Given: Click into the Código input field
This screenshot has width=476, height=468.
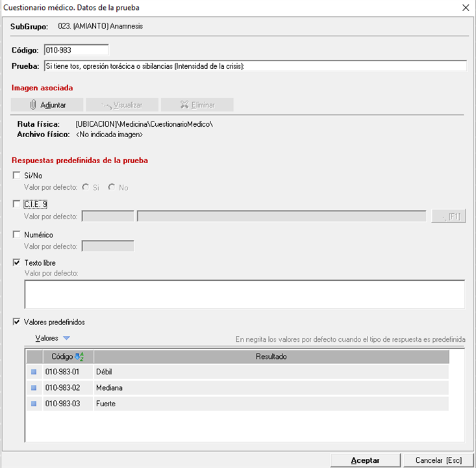Looking at the screenshot, I should [75, 50].
